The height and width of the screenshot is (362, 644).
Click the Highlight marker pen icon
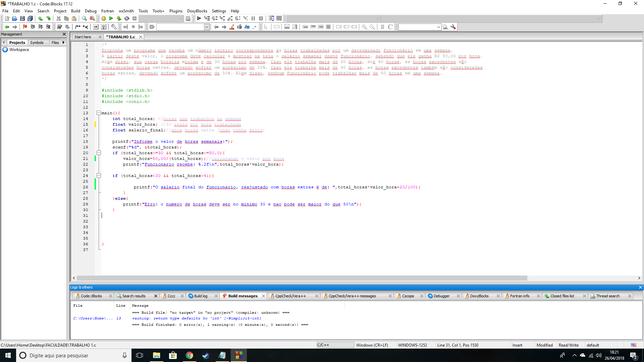pyautogui.click(x=232, y=27)
